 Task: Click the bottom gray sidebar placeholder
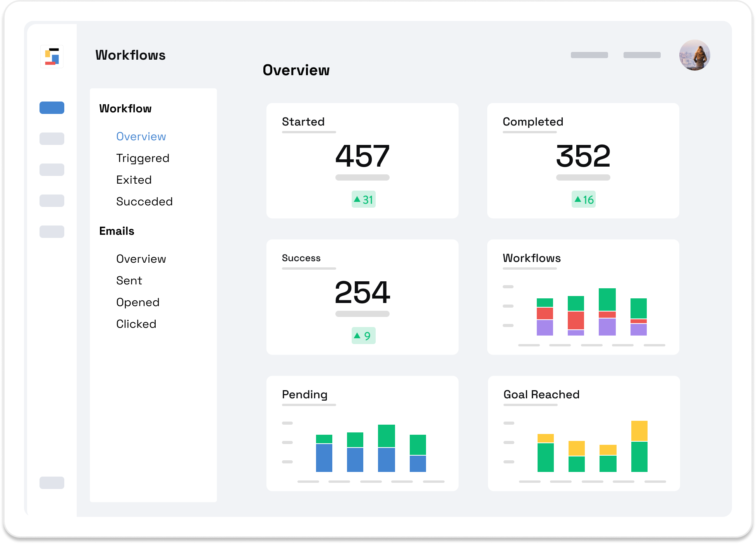click(52, 482)
